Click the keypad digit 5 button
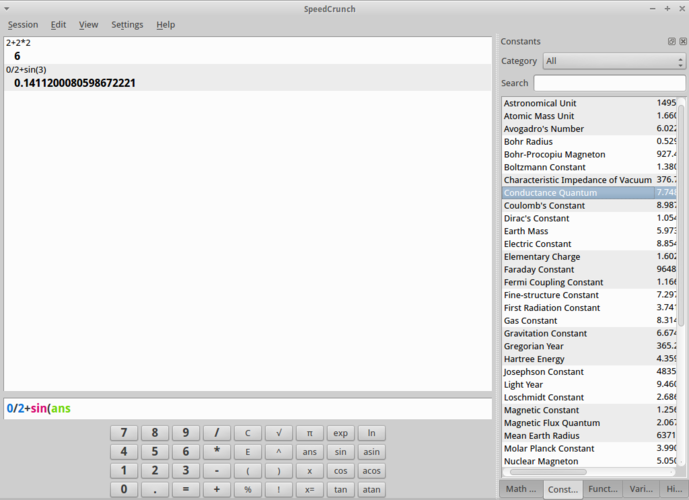689x500 pixels. (x=155, y=452)
